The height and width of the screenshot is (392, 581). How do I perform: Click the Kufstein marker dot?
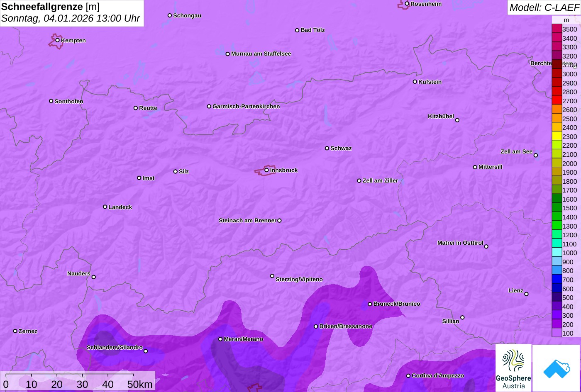pos(415,82)
